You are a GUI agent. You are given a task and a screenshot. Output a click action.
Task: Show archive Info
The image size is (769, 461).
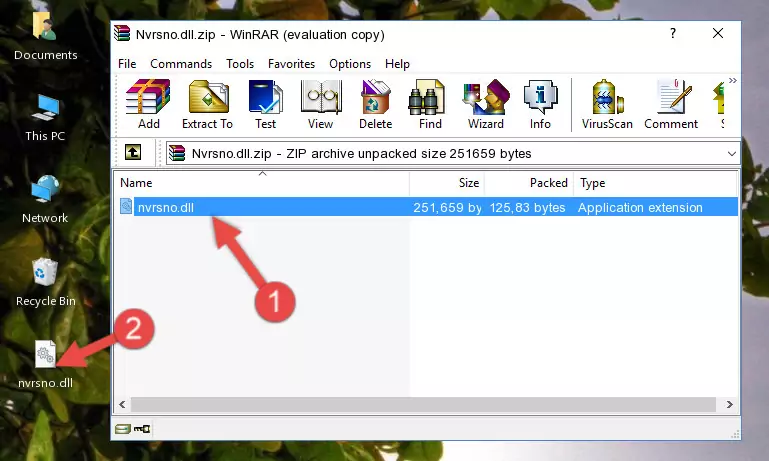(x=540, y=104)
